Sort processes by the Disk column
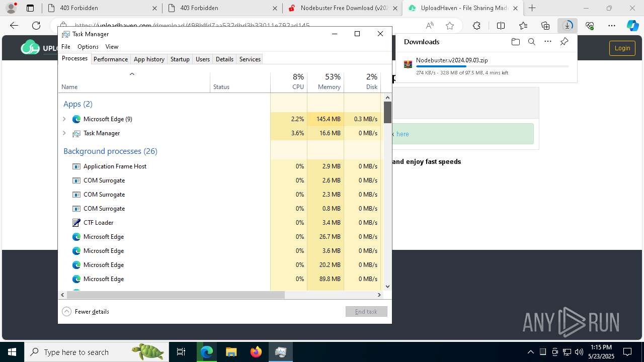The height and width of the screenshot is (362, 644). (362, 82)
